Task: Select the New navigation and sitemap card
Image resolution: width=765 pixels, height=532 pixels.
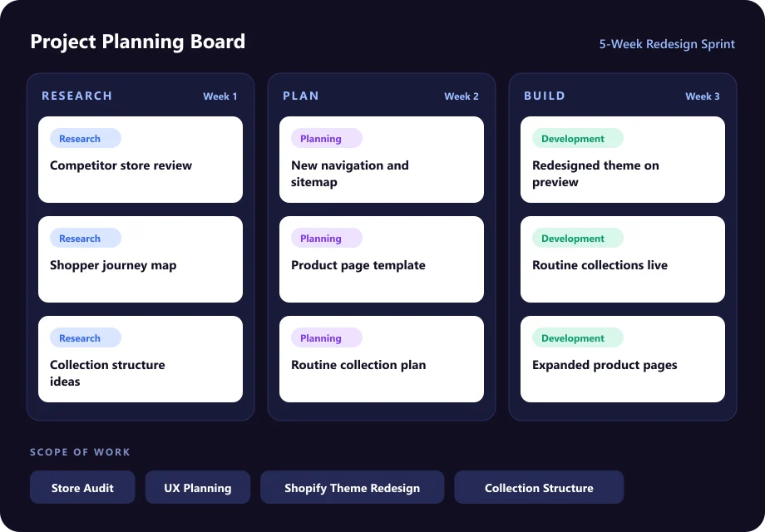Action: point(382,160)
